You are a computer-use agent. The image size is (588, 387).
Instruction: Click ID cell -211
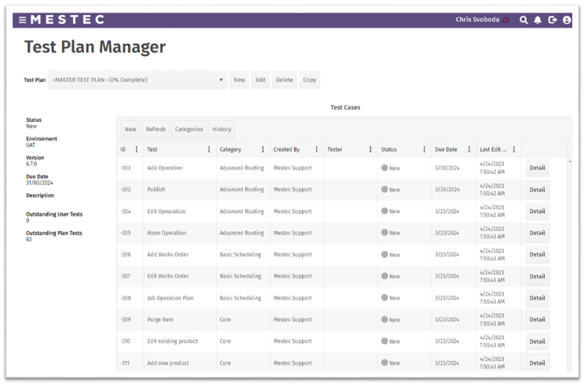[x=125, y=363]
